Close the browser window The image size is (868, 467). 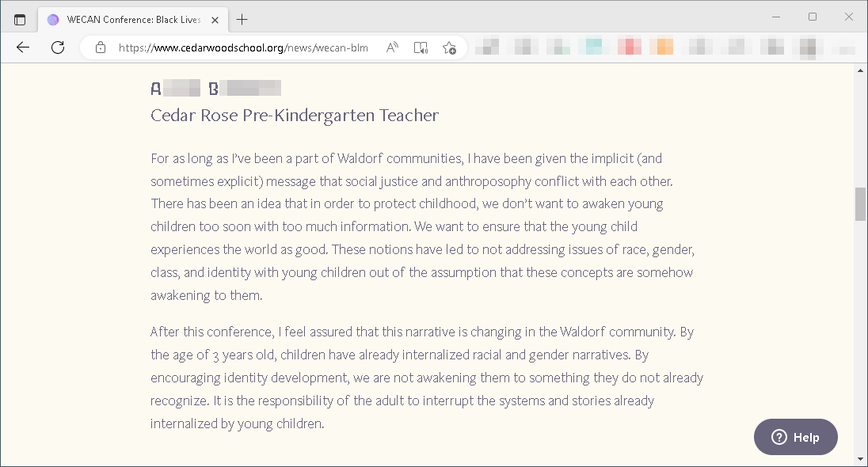click(x=849, y=17)
